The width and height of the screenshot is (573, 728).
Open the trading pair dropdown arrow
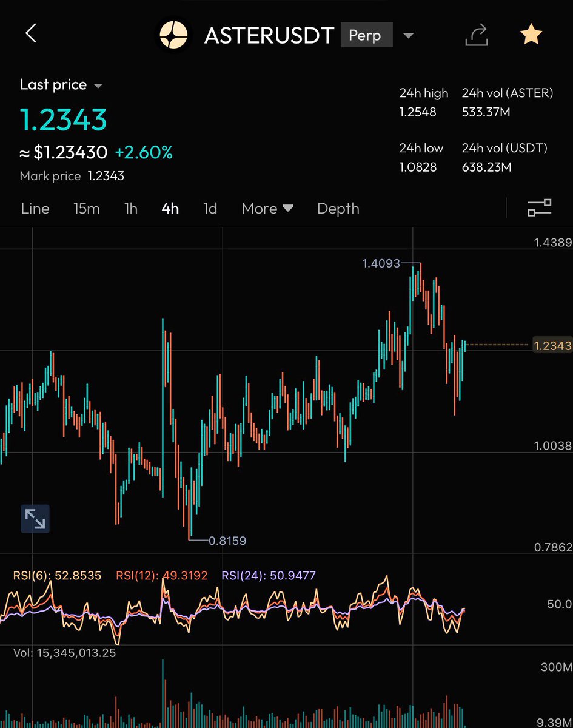(409, 36)
